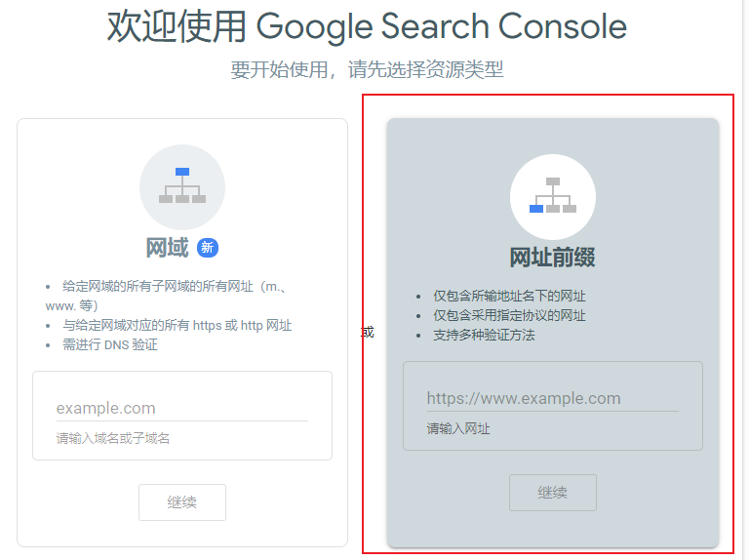The image size is (749, 560).
Task: Click bullet about 给定网域的所有子网域
Action: point(166,296)
